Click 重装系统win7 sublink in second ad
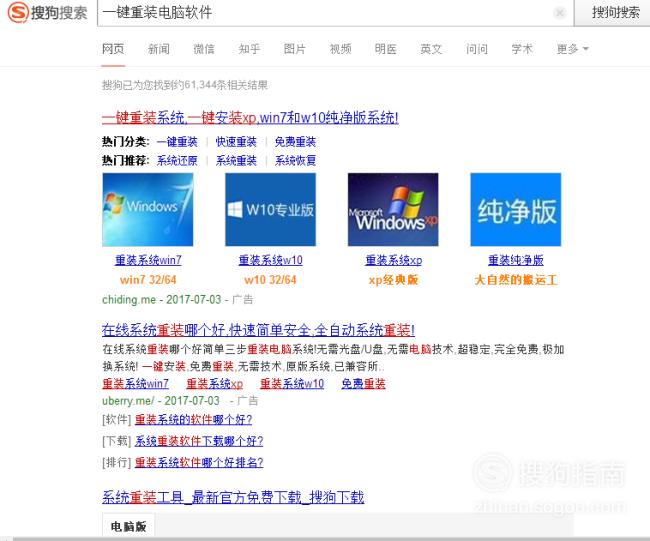 [x=136, y=384]
